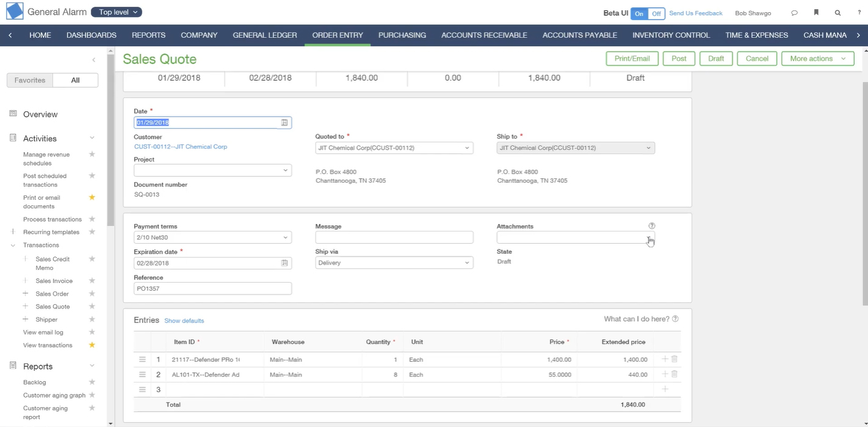This screenshot has width=868, height=427.
Task: Unfavorite the View transactions star
Action: click(92, 345)
